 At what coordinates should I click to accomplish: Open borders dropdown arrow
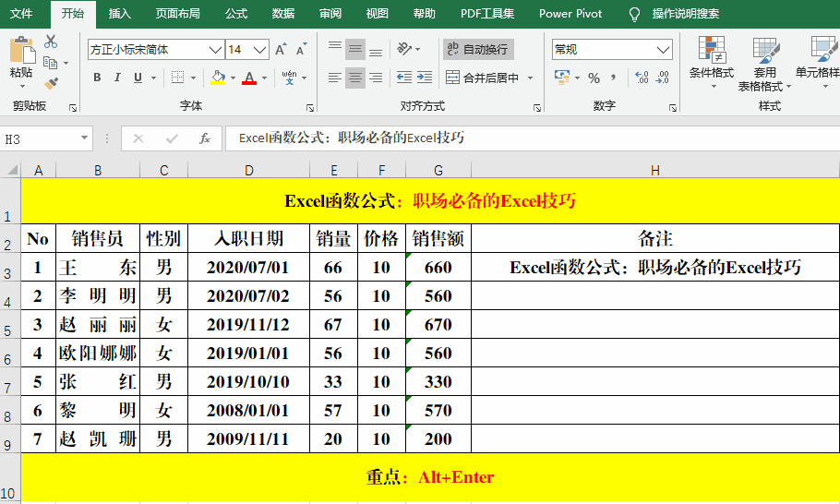(x=193, y=78)
